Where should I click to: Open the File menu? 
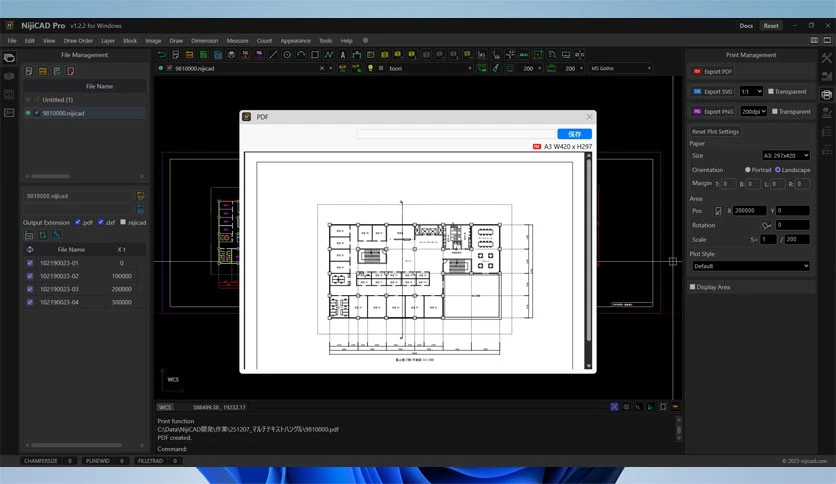click(x=12, y=41)
